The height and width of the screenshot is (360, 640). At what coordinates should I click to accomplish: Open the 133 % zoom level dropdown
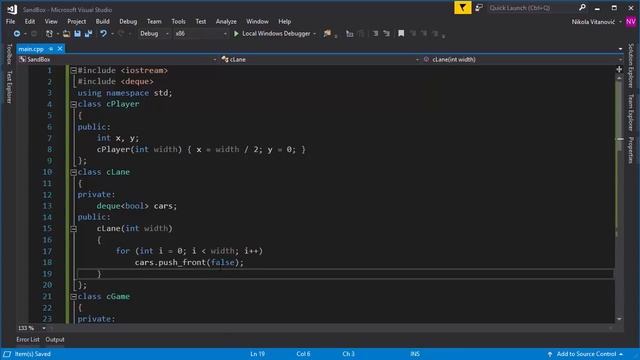coord(44,328)
